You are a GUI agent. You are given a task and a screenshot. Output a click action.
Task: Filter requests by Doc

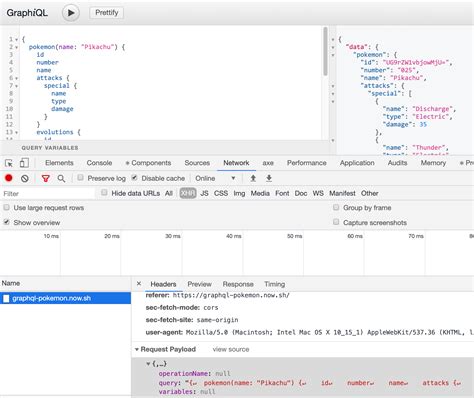point(301,193)
